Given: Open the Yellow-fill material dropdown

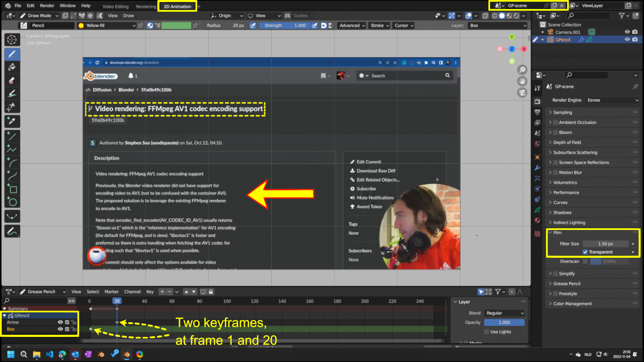Looking at the screenshot, I should [107, 25].
